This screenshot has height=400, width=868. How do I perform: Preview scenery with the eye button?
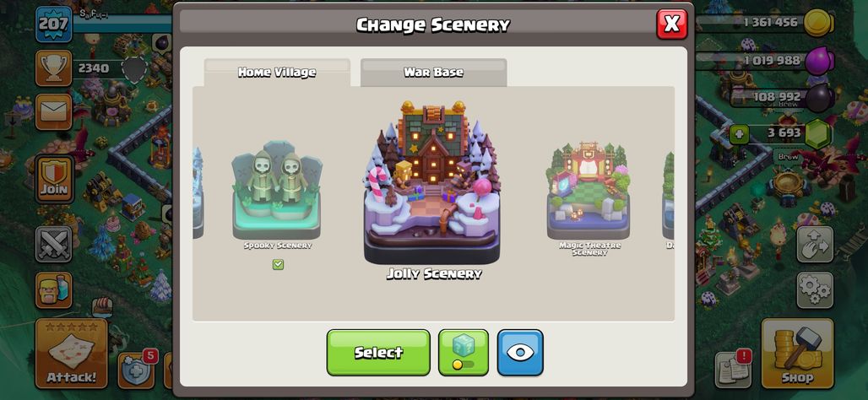(x=520, y=353)
